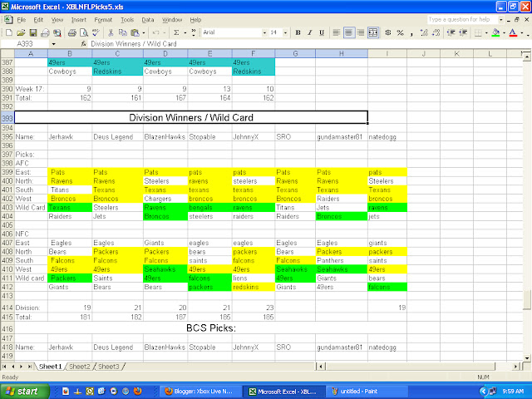532x399 pixels.
Task: Open the Borders style dropdown arrow
Action: click(x=486, y=33)
